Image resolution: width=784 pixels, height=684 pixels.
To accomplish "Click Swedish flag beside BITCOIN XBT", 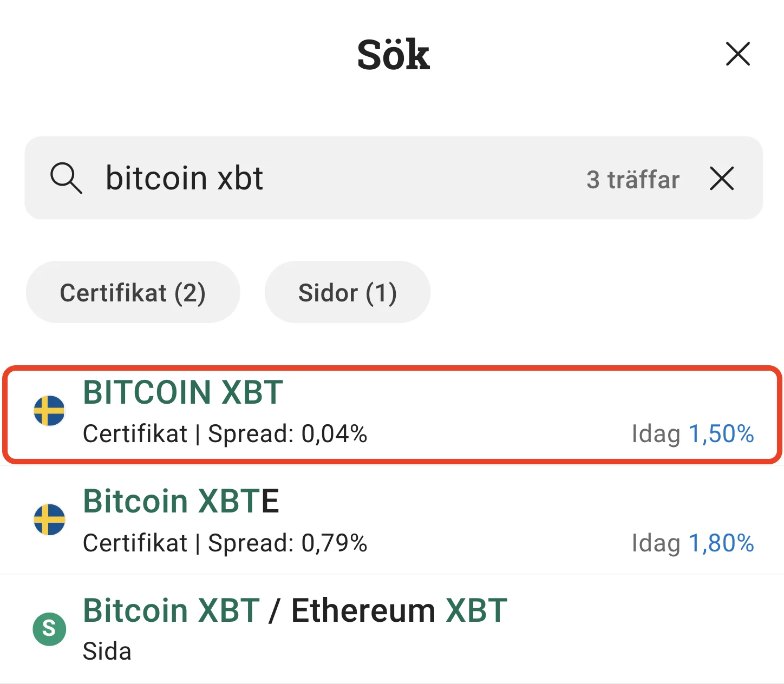I will [x=49, y=411].
